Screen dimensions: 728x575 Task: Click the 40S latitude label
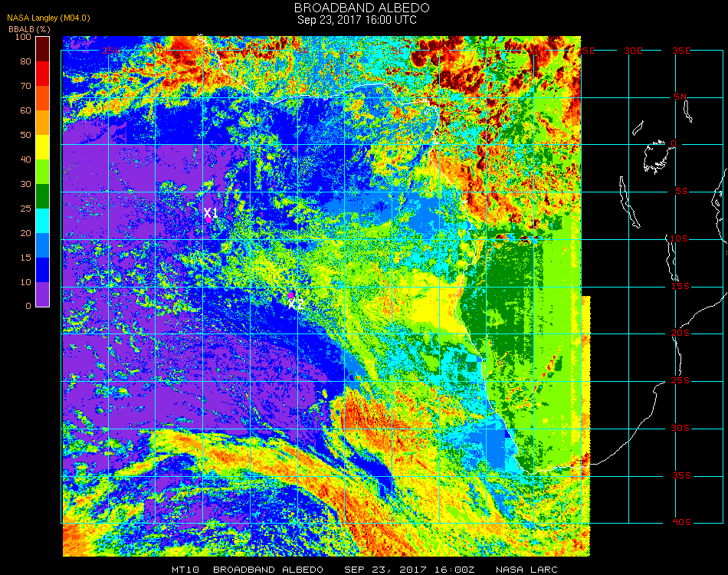(x=681, y=523)
